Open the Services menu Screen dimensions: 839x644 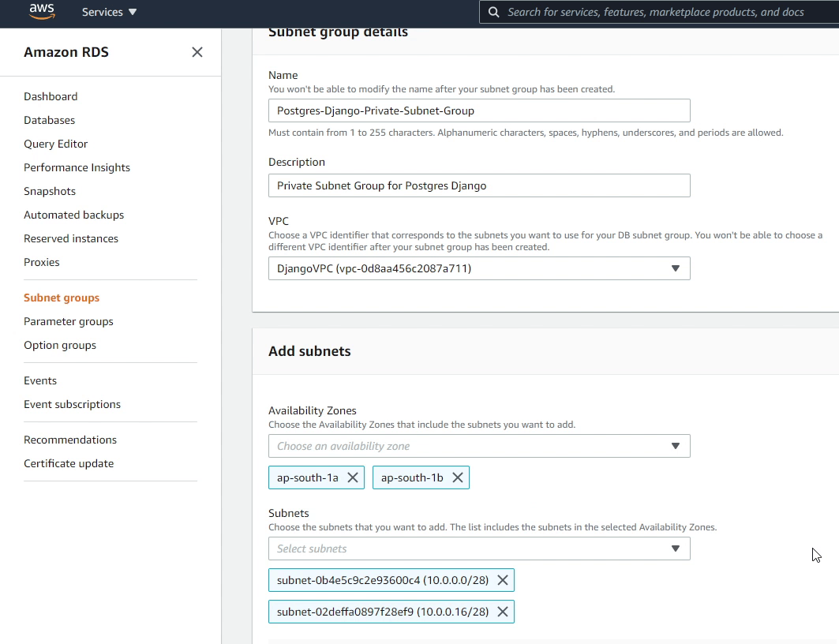(x=109, y=12)
